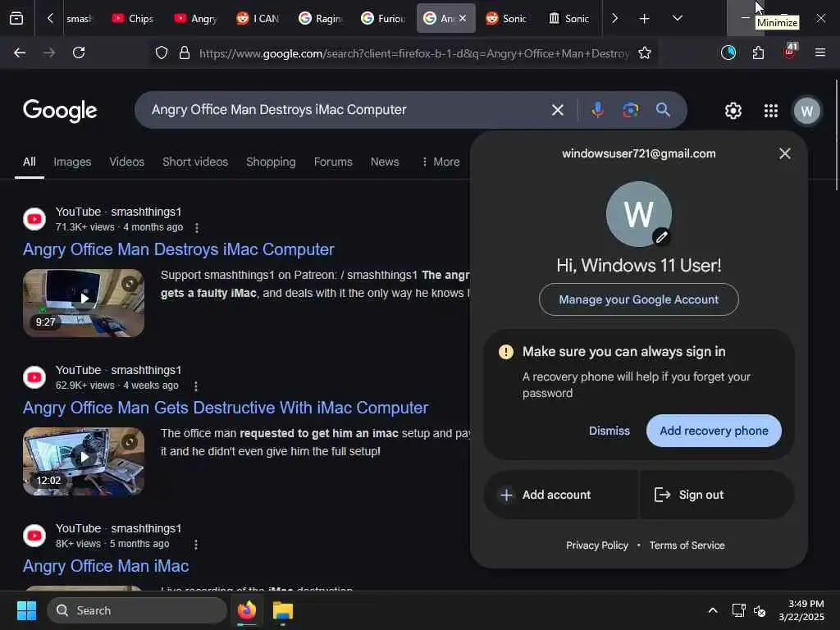Start voice search microphone
The height and width of the screenshot is (630, 840).
tap(597, 110)
